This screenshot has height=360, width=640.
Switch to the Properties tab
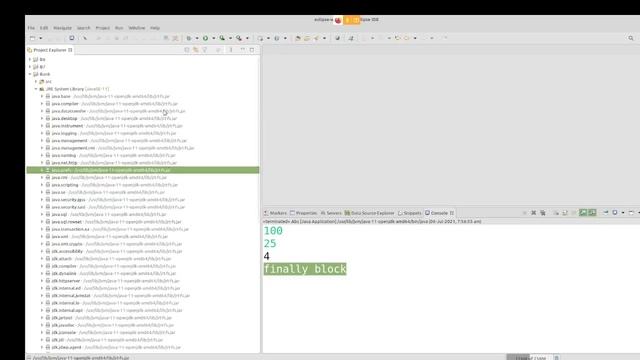click(303, 213)
